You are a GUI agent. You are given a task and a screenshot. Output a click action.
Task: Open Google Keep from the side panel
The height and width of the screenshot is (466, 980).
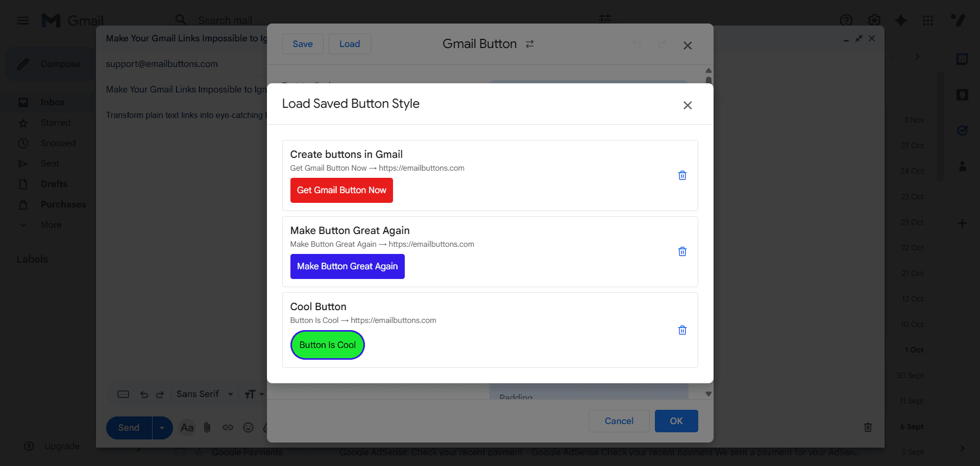[x=962, y=95]
